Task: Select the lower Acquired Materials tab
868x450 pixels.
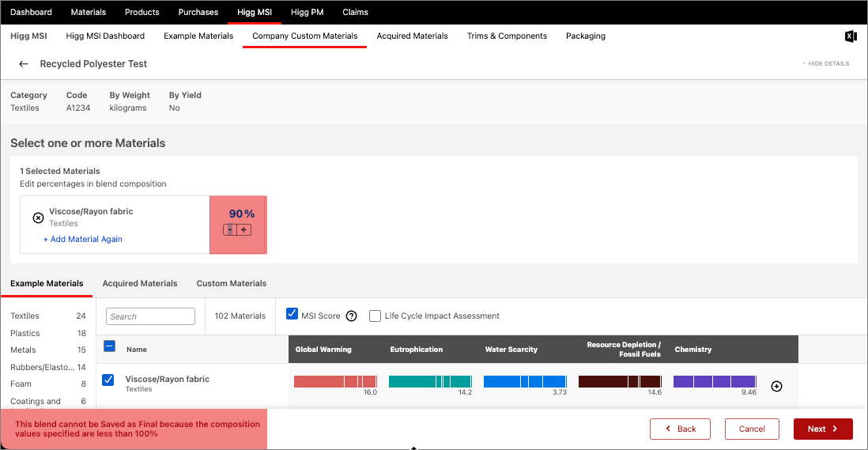Action: pos(140,283)
